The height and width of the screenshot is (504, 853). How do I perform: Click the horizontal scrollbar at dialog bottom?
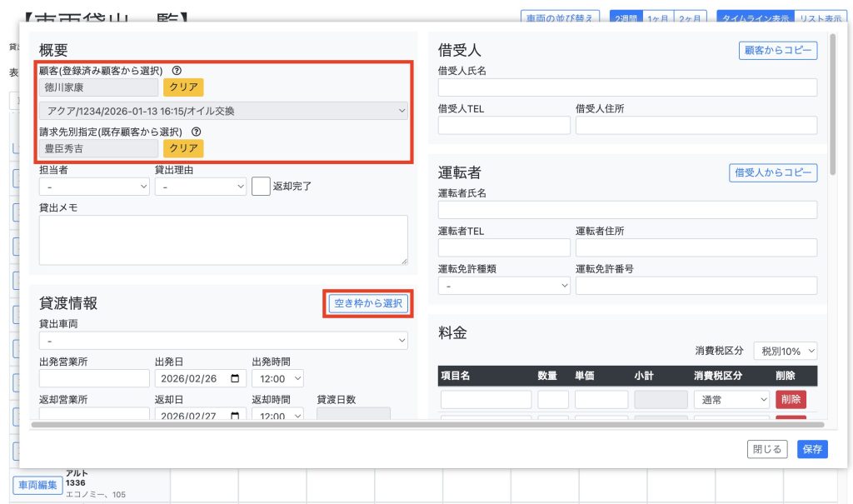click(x=417, y=425)
